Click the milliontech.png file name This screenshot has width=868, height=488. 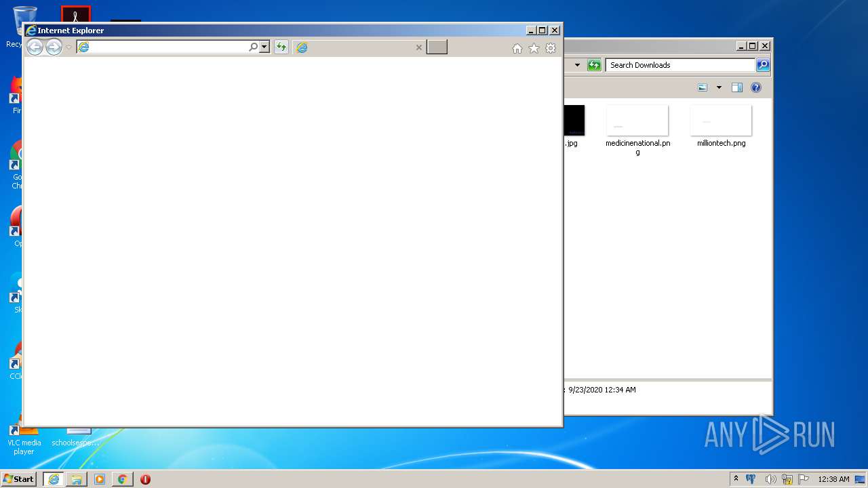tap(721, 144)
